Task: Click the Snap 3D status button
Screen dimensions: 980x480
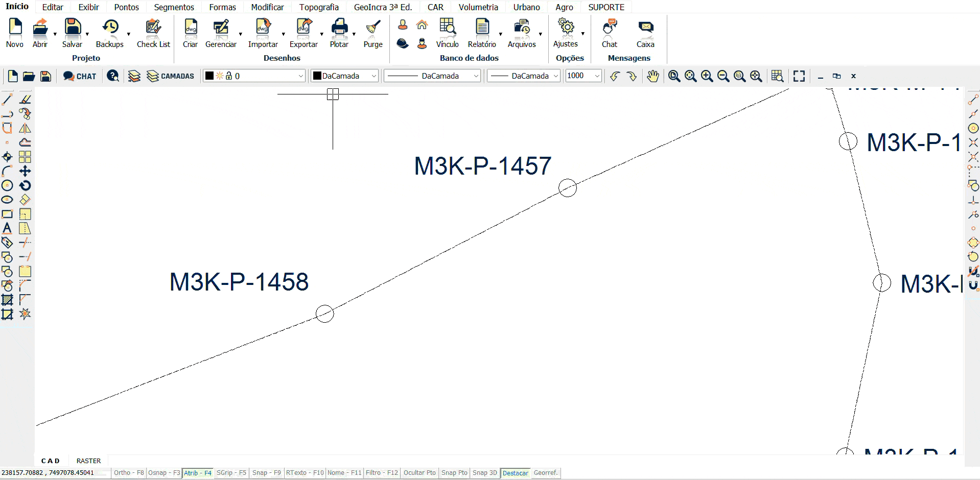Action: point(484,473)
